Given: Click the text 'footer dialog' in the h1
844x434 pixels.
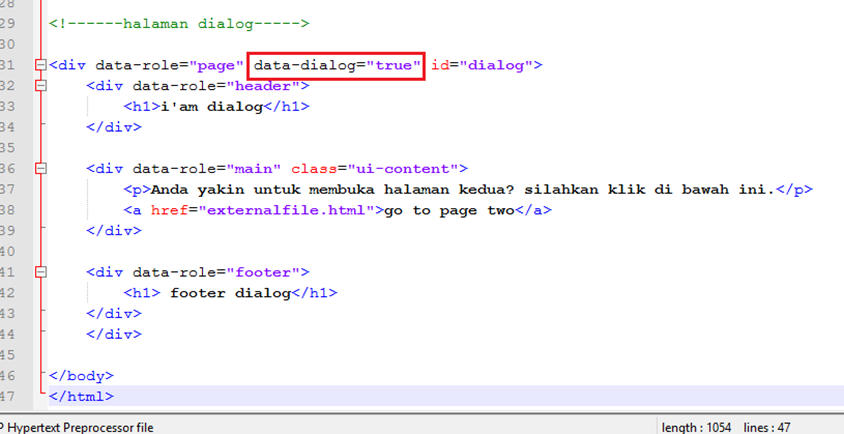Looking at the screenshot, I should click(230, 293).
